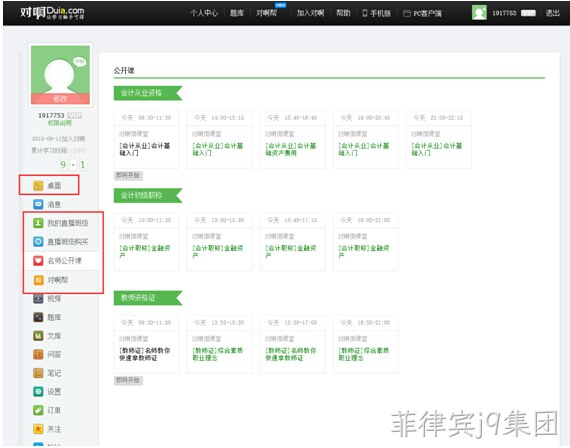The height and width of the screenshot is (448, 570).
Task: Open 桌面 in the left sidebar
Action: [48, 185]
